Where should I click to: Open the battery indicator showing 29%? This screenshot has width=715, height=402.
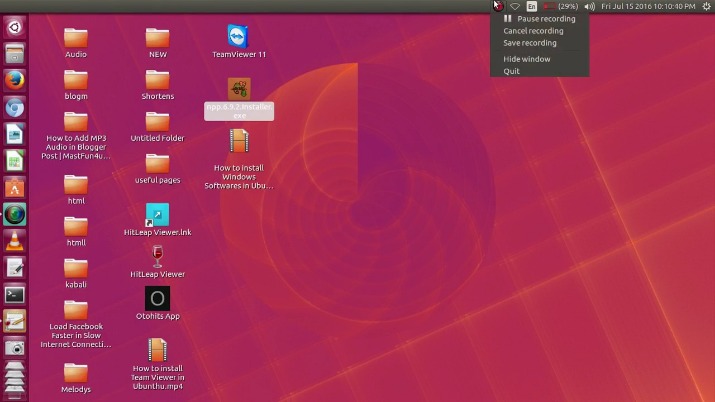[x=559, y=6]
